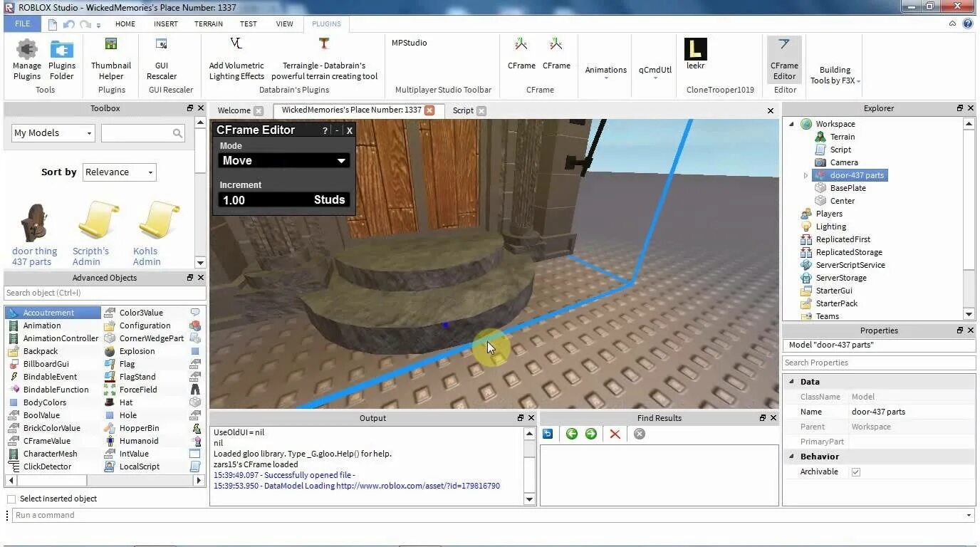The height and width of the screenshot is (547, 980).
Task: Click the new file icon in quick access bar
Action: point(53,24)
